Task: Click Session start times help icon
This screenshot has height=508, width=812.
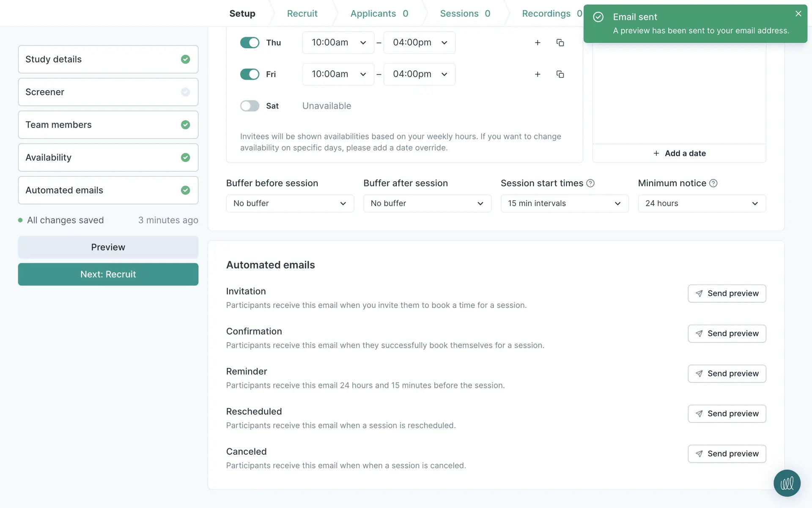Action: [590, 183]
